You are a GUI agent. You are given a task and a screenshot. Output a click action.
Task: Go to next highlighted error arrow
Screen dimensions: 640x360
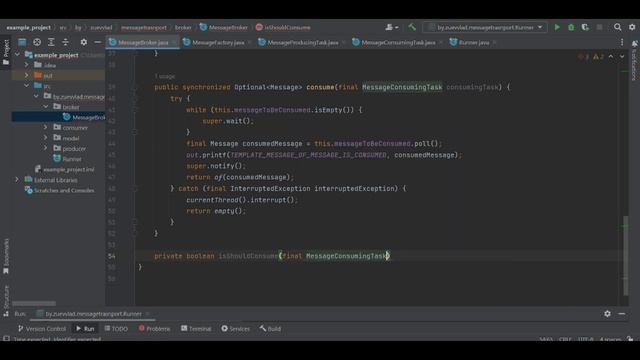click(622, 57)
